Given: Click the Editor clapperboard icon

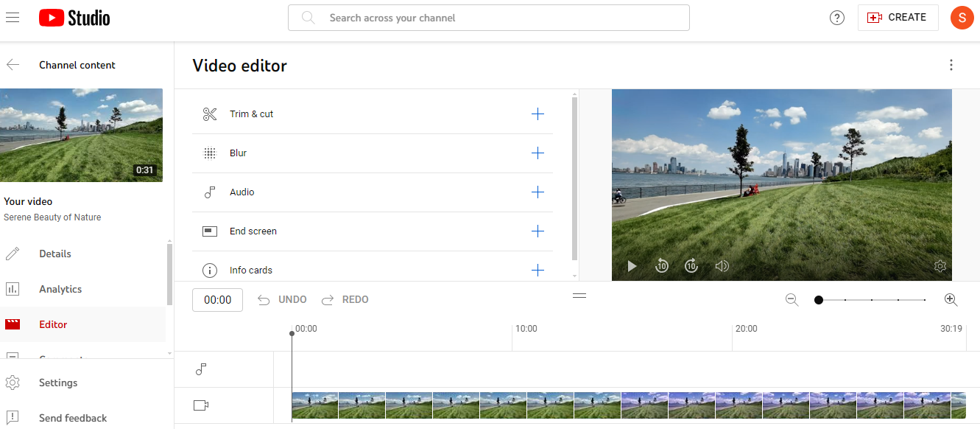Looking at the screenshot, I should tap(13, 324).
